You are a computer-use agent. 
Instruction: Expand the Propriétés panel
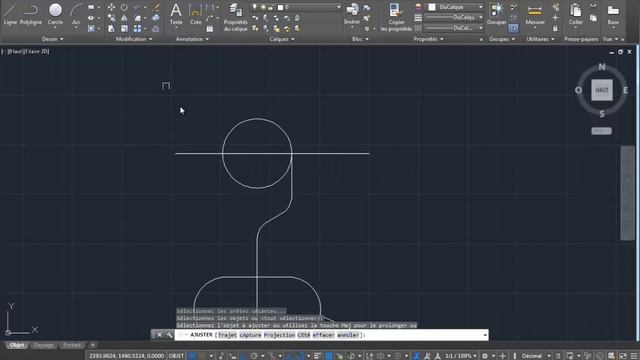[428, 39]
